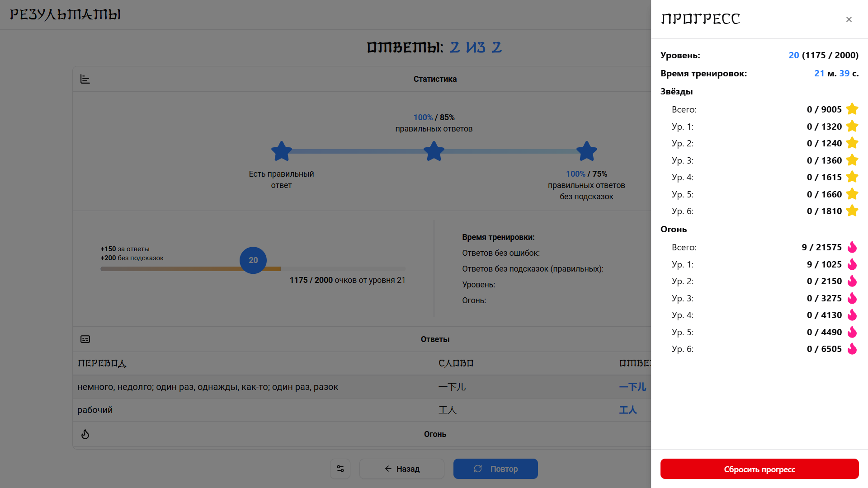Select the flame icon in the Огонь section header

[x=85, y=434]
